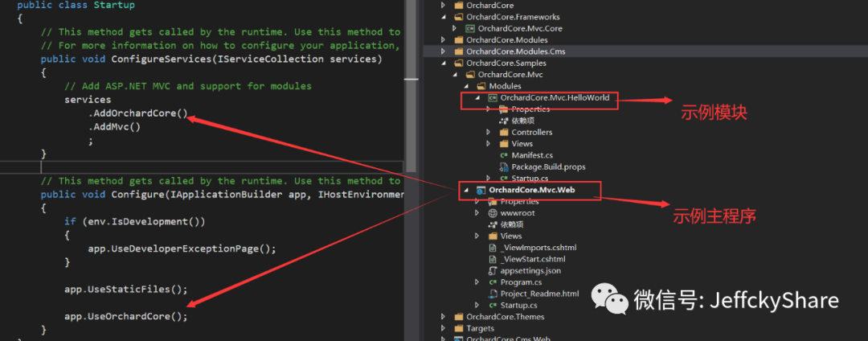Click the Modules folder icon under OrchardCore.Mvc
This screenshot has height=341, width=868.
(x=481, y=86)
